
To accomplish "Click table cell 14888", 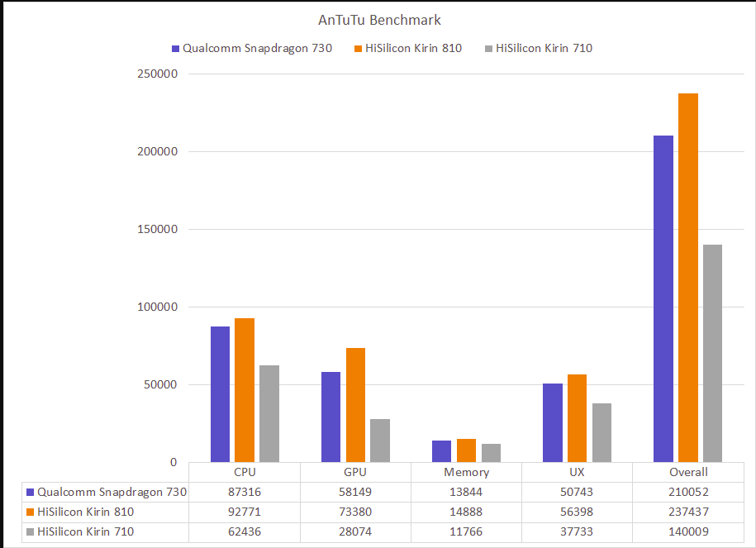I will tap(466, 512).
